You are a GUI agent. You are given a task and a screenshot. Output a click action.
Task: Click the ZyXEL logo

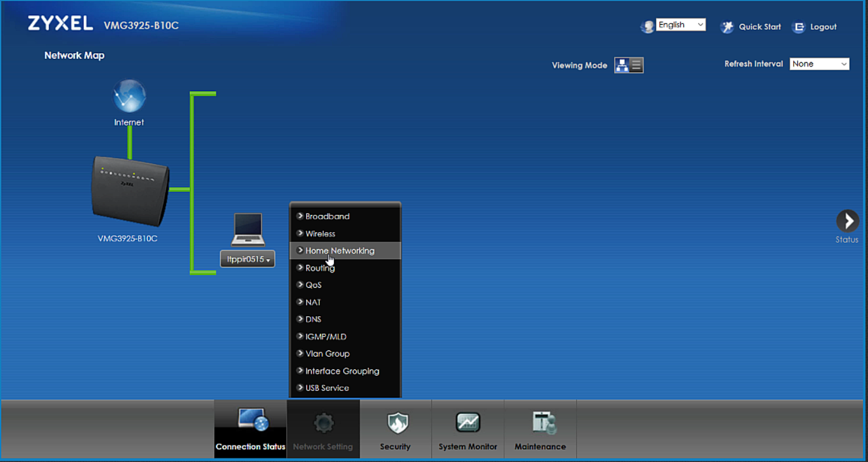click(x=61, y=24)
